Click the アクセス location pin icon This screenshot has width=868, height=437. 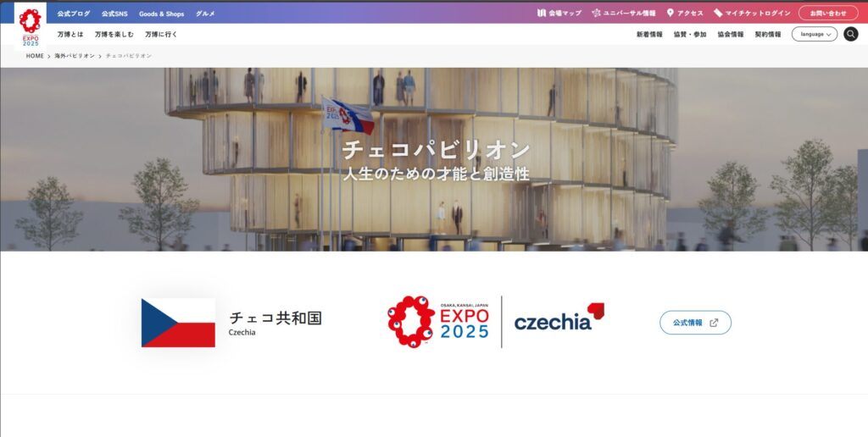click(x=670, y=13)
